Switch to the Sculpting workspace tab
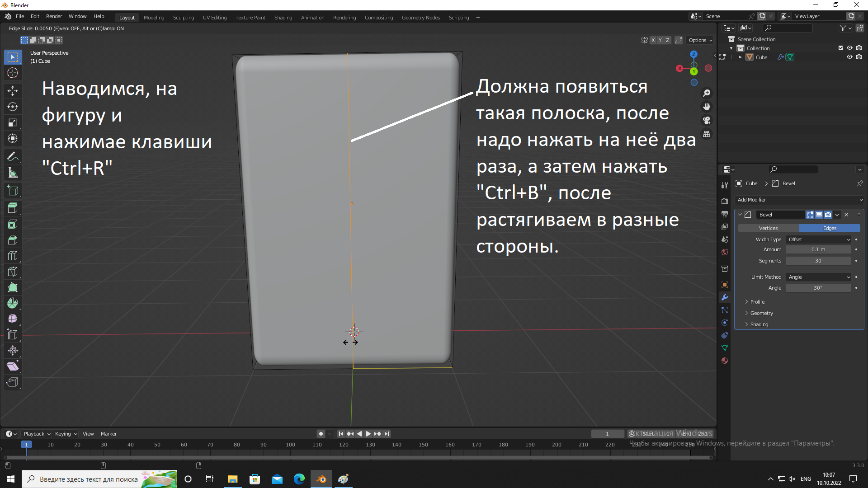The height and width of the screenshot is (488, 868). [183, 18]
